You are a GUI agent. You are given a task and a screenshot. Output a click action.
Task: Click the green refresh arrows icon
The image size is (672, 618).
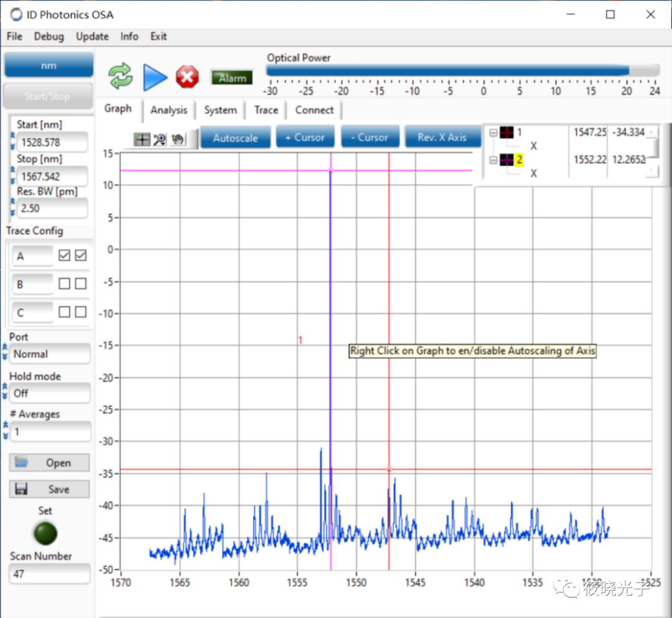121,76
